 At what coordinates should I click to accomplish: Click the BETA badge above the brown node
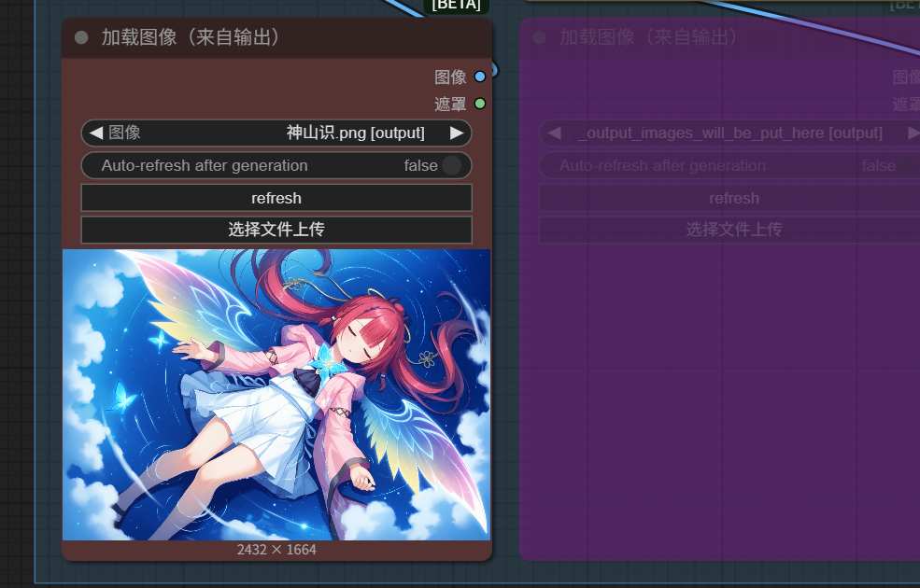pyautogui.click(x=457, y=5)
